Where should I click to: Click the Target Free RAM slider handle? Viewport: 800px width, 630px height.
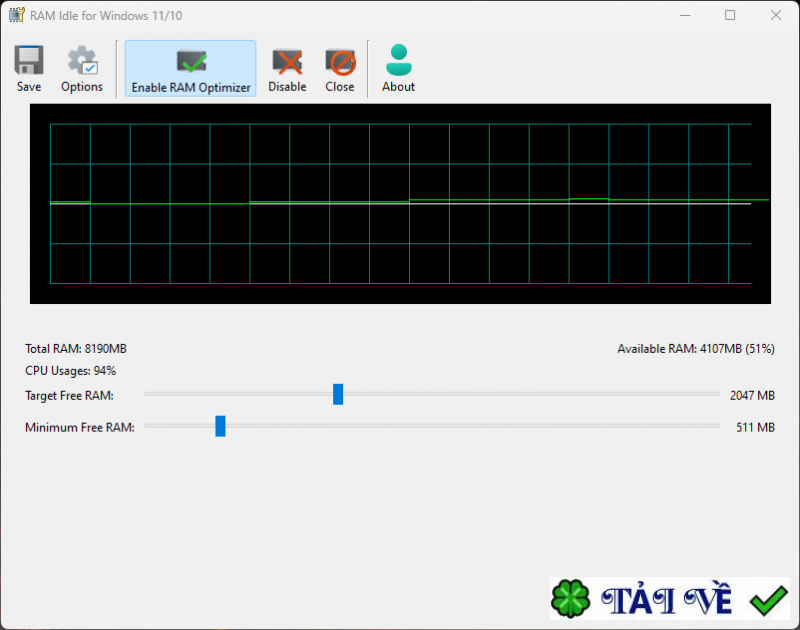pyautogui.click(x=338, y=394)
